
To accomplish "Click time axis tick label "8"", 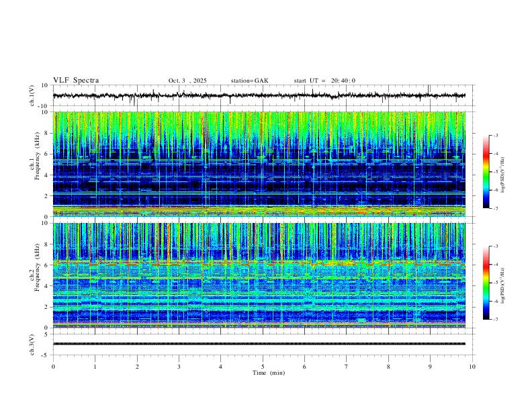I will pos(388,367).
